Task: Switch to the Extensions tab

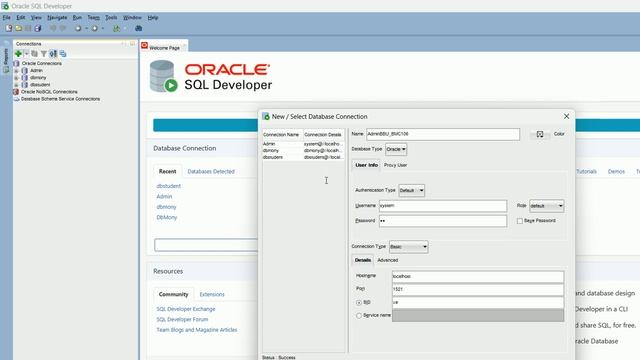Action: [x=212, y=294]
